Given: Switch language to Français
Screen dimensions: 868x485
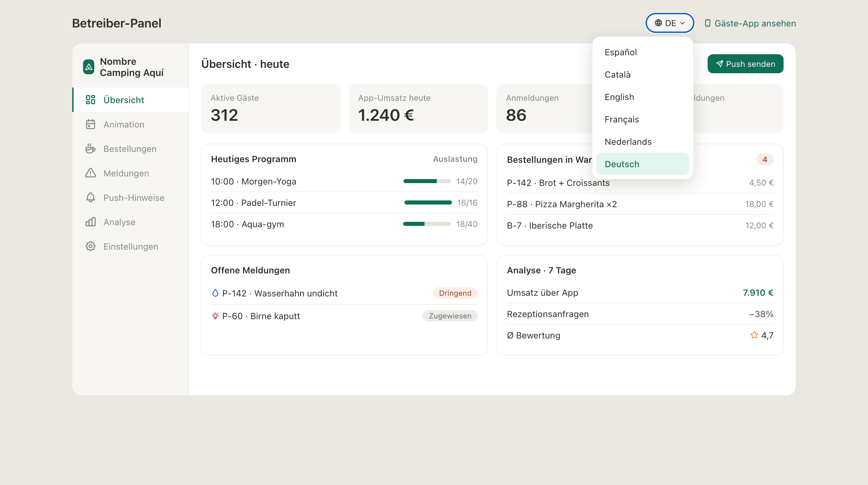Looking at the screenshot, I should 643,119.
